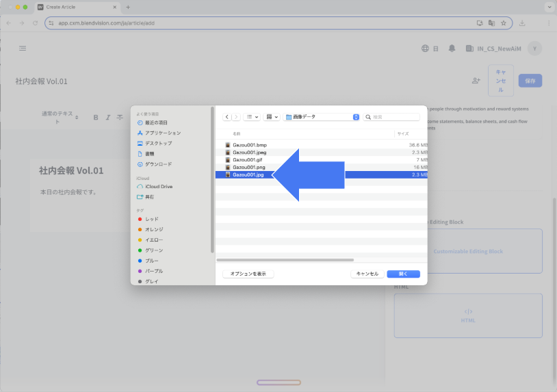Click the page's キャンセル button at top right

(x=500, y=81)
